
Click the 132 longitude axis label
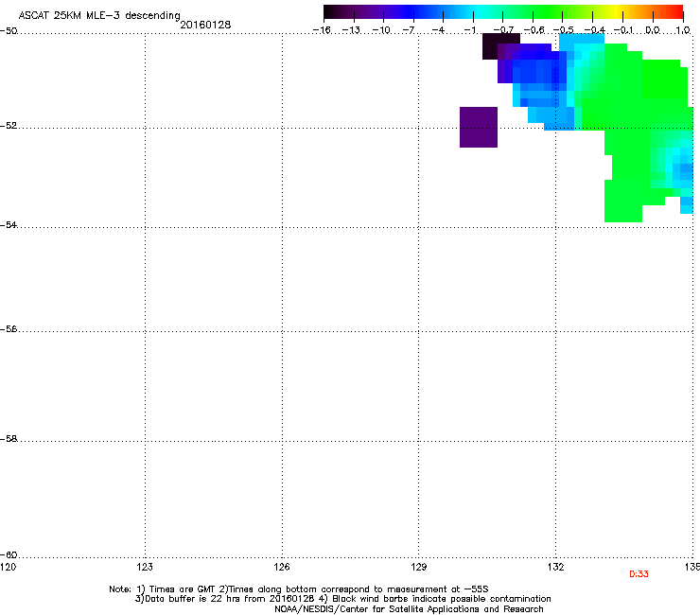click(555, 567)
